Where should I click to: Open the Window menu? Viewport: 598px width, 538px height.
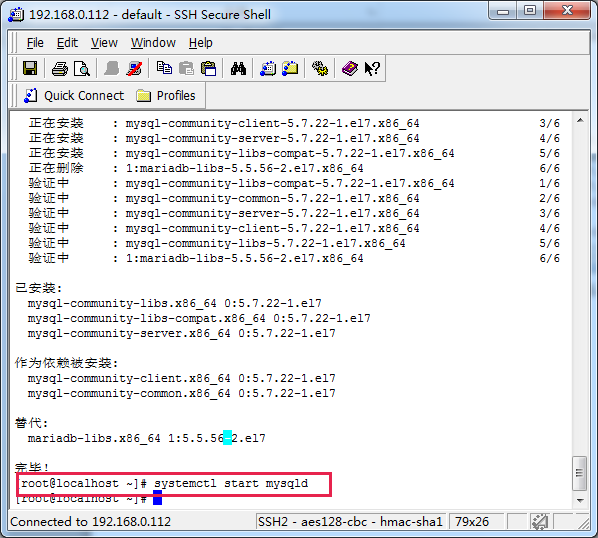[x=153, y=43]
